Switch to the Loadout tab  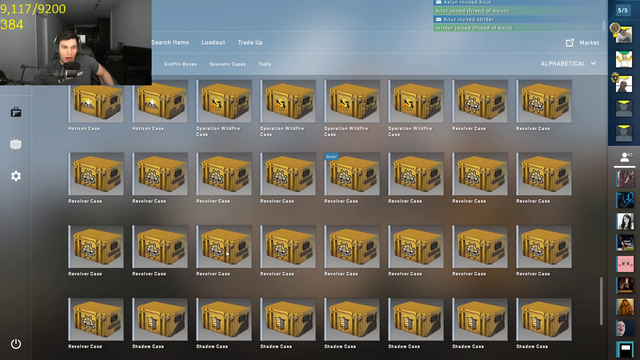(213, 42)
